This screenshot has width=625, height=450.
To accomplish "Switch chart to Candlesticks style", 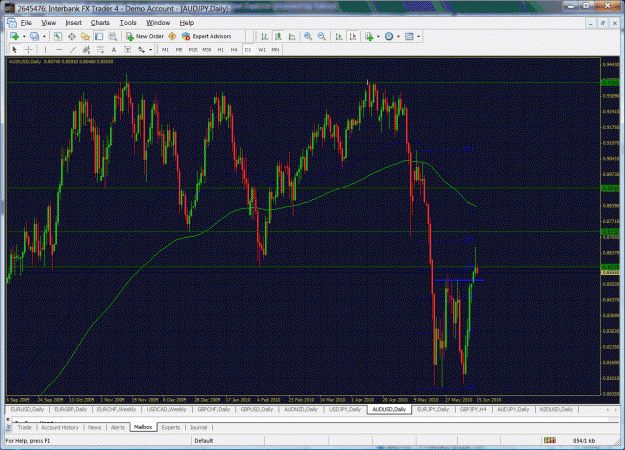I will (278, 36).
